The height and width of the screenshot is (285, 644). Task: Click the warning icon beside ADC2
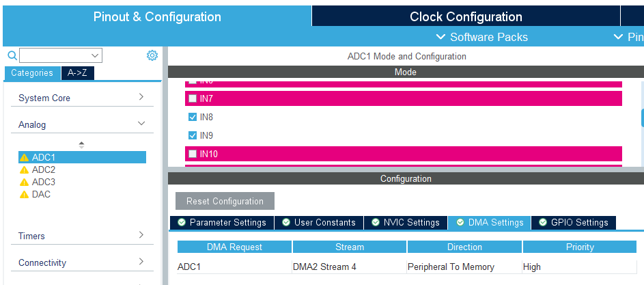[x=24, y=170]
